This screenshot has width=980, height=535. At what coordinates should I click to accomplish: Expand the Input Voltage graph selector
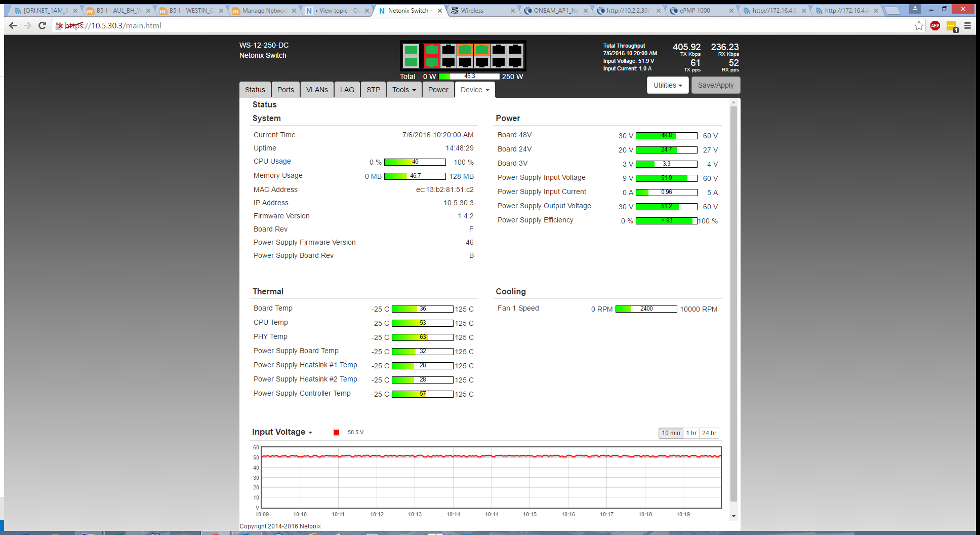[x=282, y=432]
